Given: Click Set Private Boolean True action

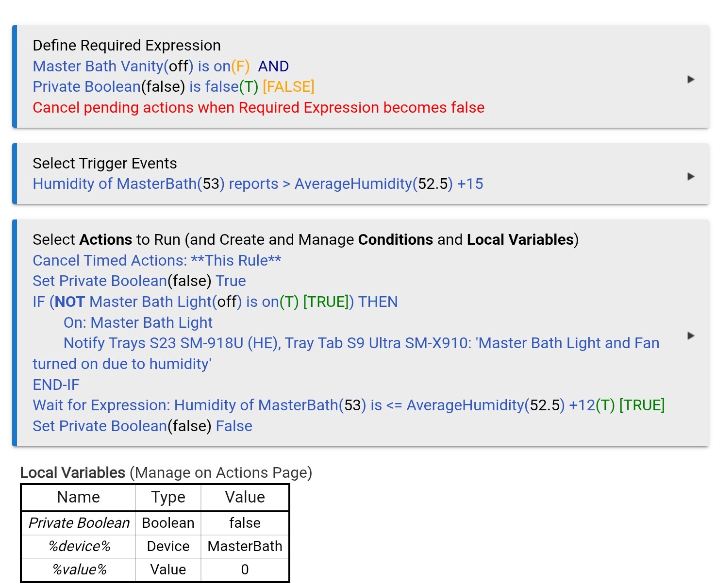Looking at the screenshot, I should pyautogui.click(x=139, y=281).
